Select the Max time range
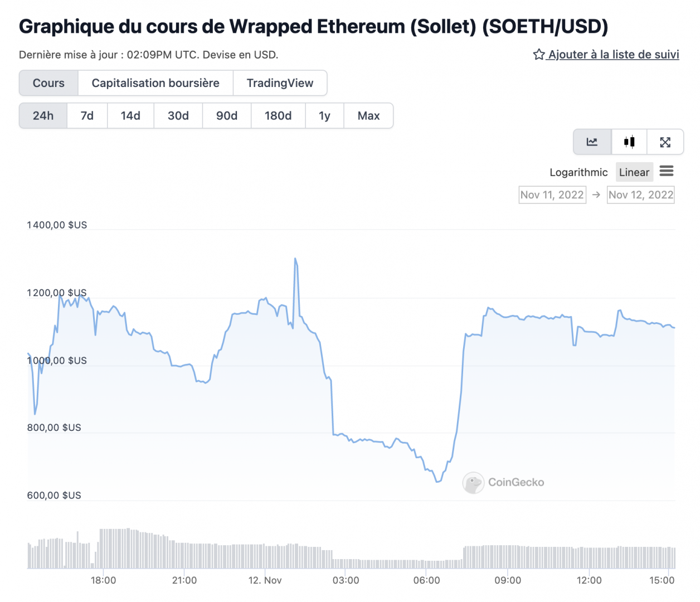The height and width of the screenshot is (602, 700). [x=368, y=116]
